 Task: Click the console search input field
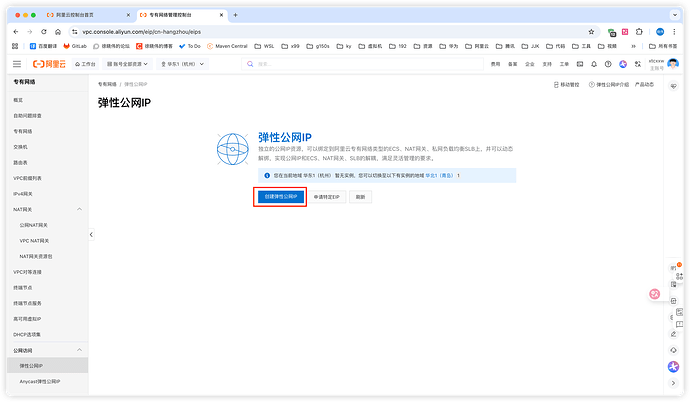pos(330,64)
